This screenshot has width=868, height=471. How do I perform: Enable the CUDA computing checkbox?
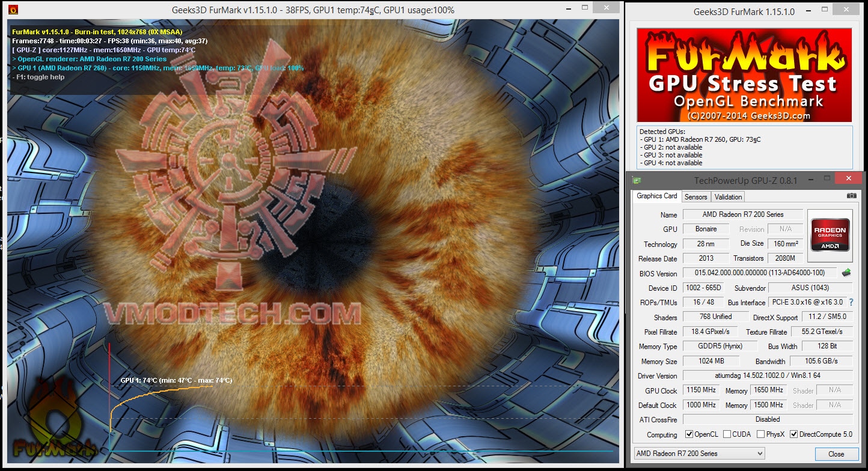tap(727, 434)
